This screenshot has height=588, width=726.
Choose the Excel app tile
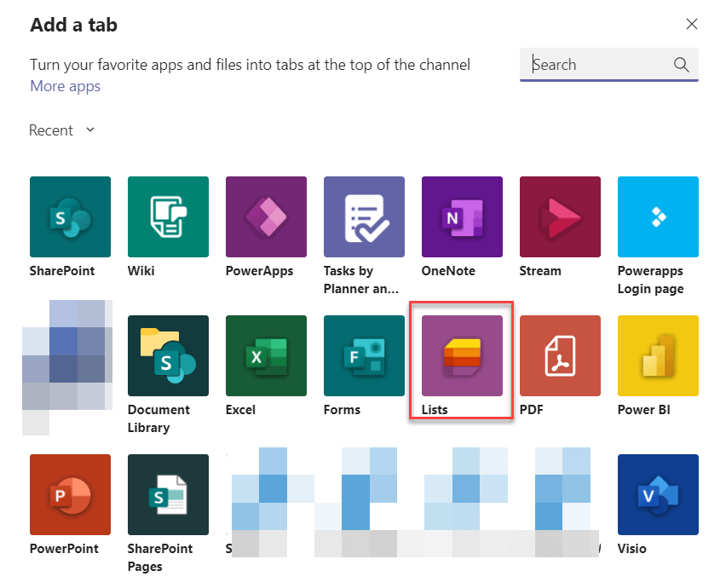[x=266, y=355]
